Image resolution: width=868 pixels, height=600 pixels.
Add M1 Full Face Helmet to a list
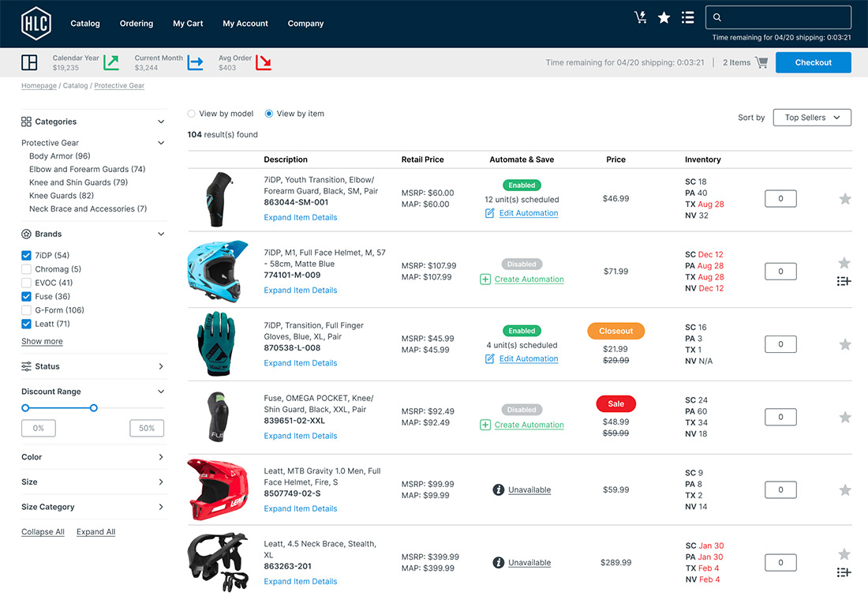pos(844,281)
